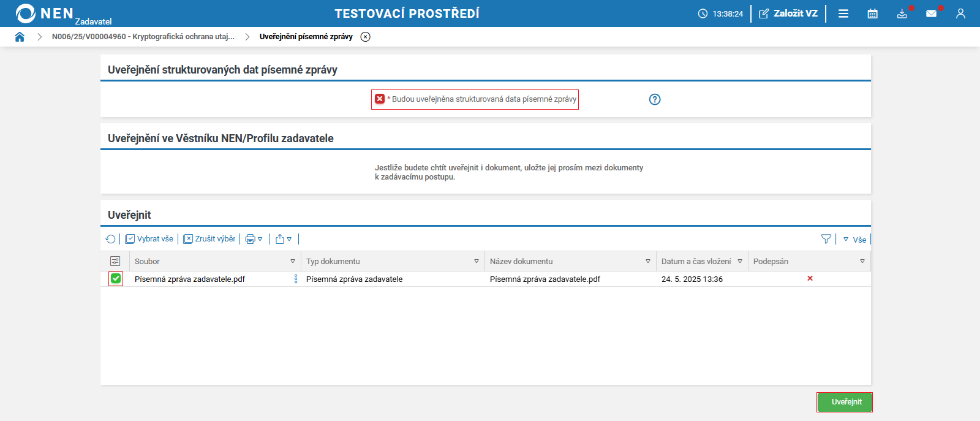
Task: Uncheck Písemná zpráva zadavatele.pdf row checkbox
Action: click(x=116, y=279)
